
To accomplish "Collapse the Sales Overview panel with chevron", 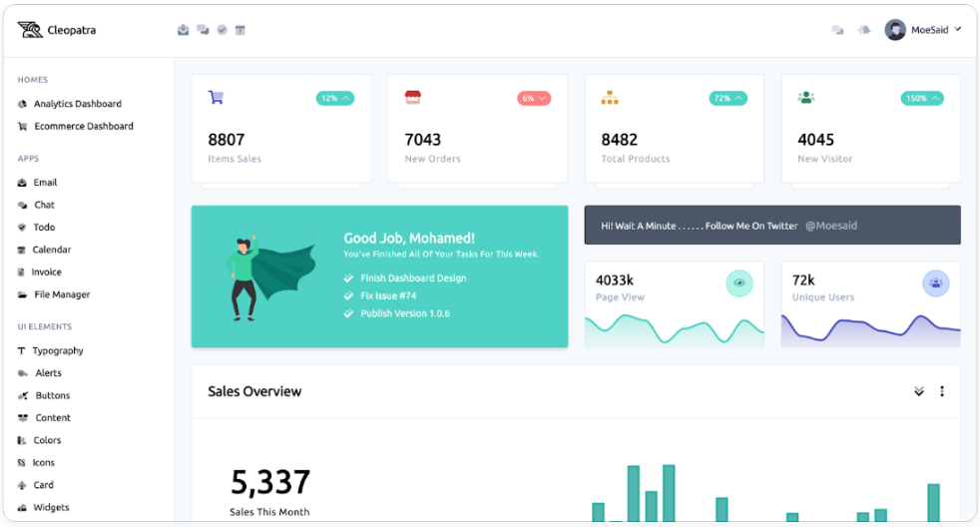I will [x=919, y=391].
